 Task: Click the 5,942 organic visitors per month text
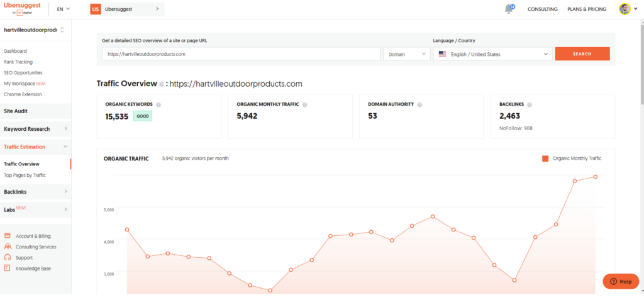(196, 158)
